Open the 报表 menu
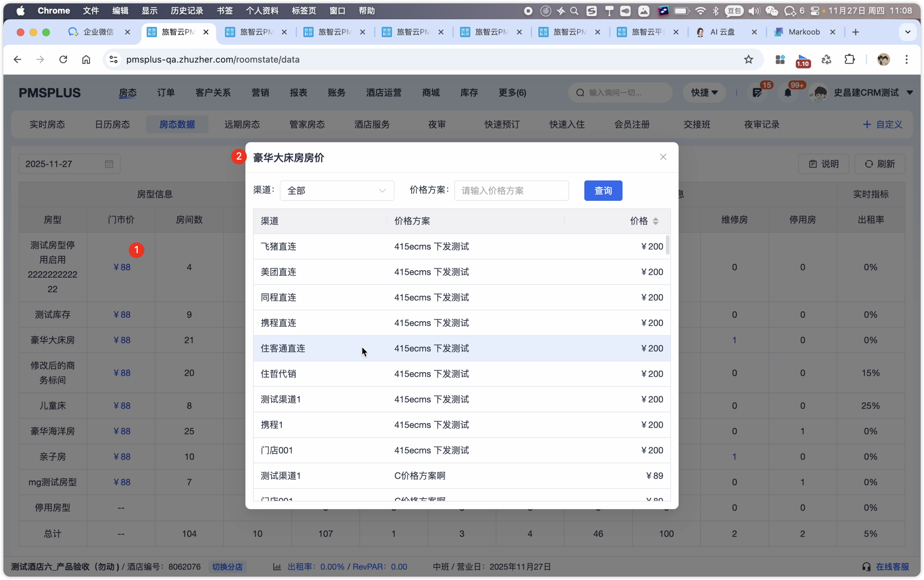Viewport: 924px width, 580px height. [298, 93]
